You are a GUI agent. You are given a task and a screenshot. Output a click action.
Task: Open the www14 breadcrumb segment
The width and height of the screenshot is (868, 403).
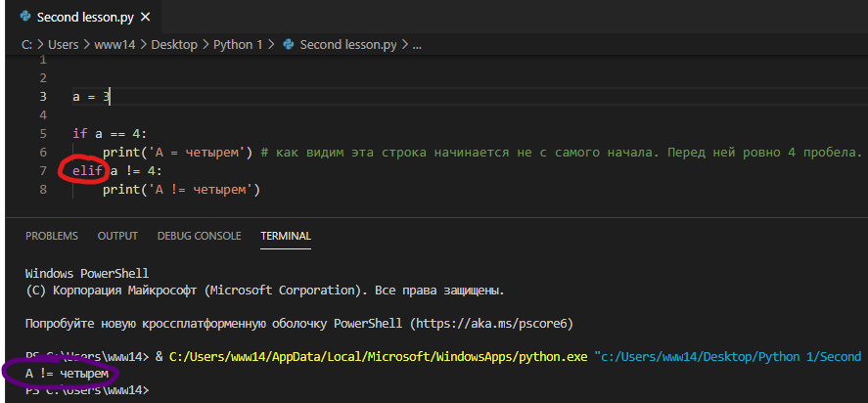pos(115,45)
